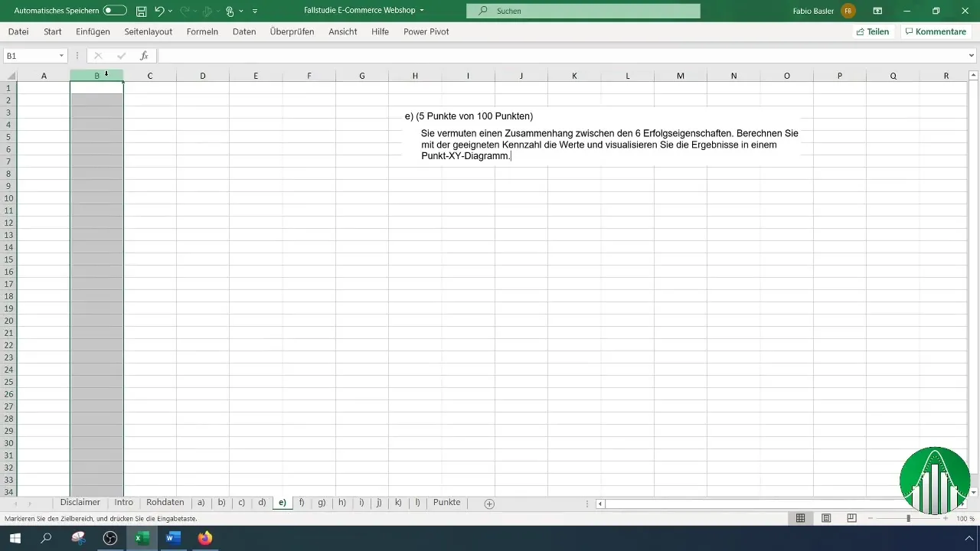Open the Formeln ribbon tab
The height and width of the screenshot is (551, 980).
(202, 31)
